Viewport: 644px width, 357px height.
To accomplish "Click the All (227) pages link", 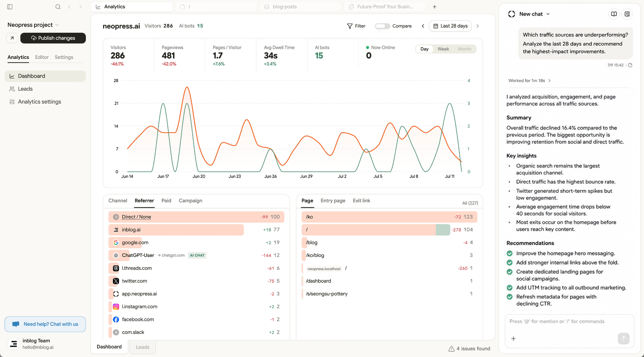I will (470, 203).
